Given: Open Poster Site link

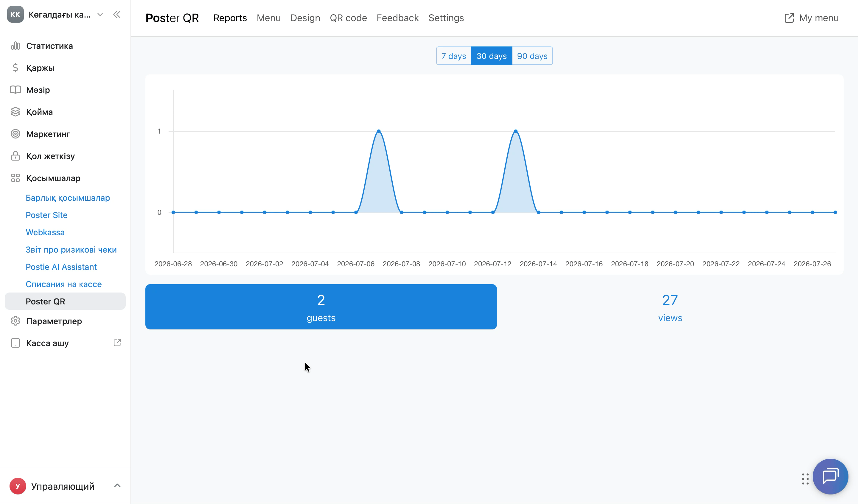Looking at the screenshot, I should click(47, 215).
